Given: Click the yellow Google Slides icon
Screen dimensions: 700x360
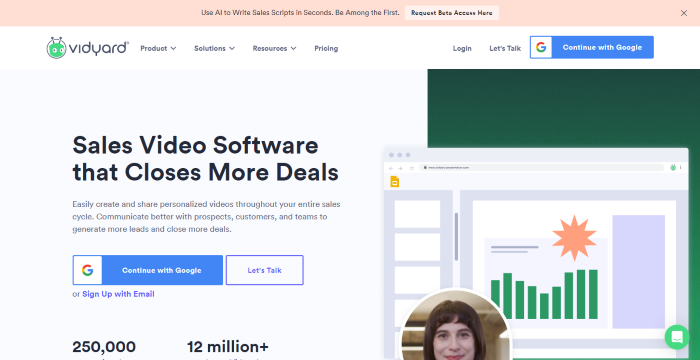Looking at the screenshot, I should [x=394, y=181].
